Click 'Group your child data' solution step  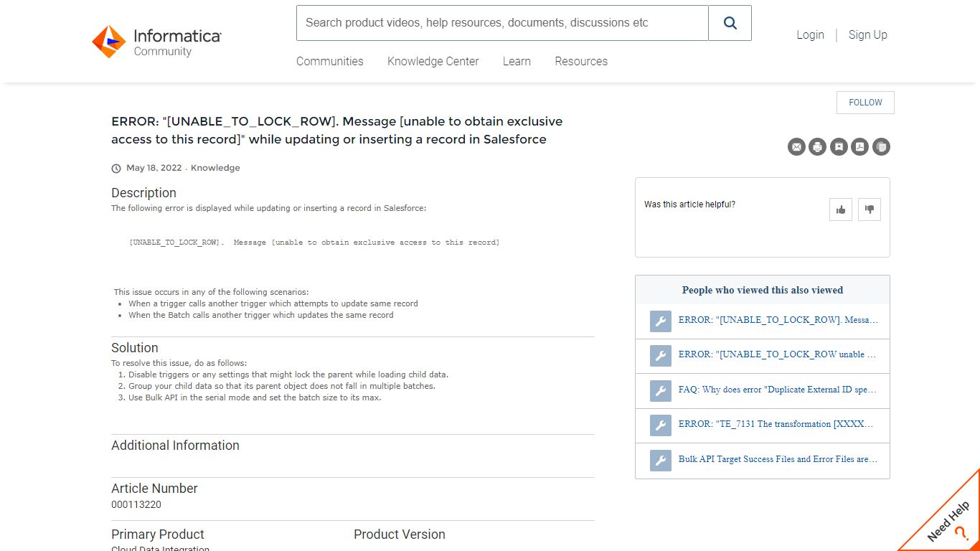(282, 386)
